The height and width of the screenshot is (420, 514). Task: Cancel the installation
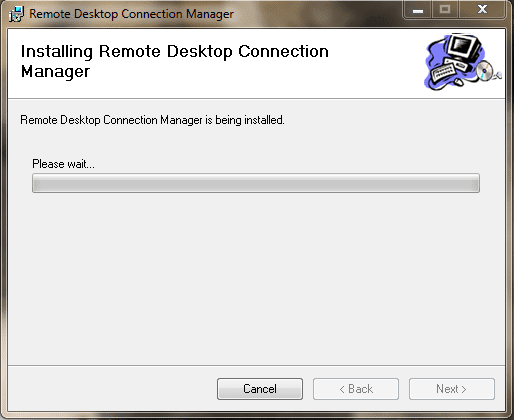coord(260,389)
